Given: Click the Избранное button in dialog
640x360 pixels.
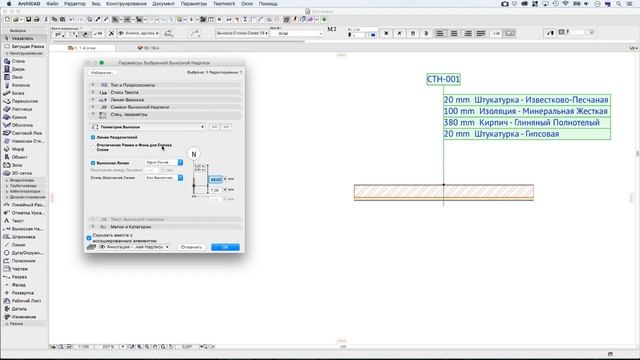Looking at the screenshot, I should (102, 73).
